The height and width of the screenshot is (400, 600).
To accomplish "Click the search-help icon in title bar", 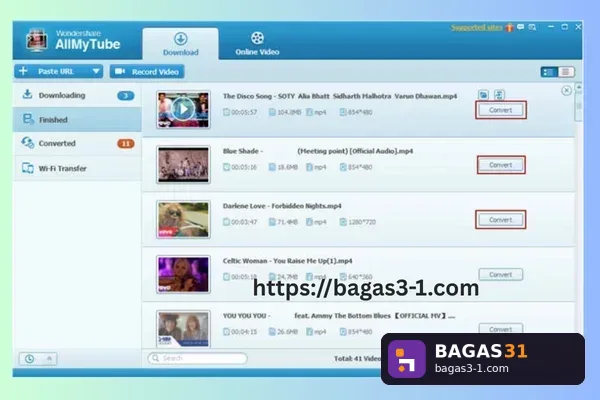I will [532, 27].
